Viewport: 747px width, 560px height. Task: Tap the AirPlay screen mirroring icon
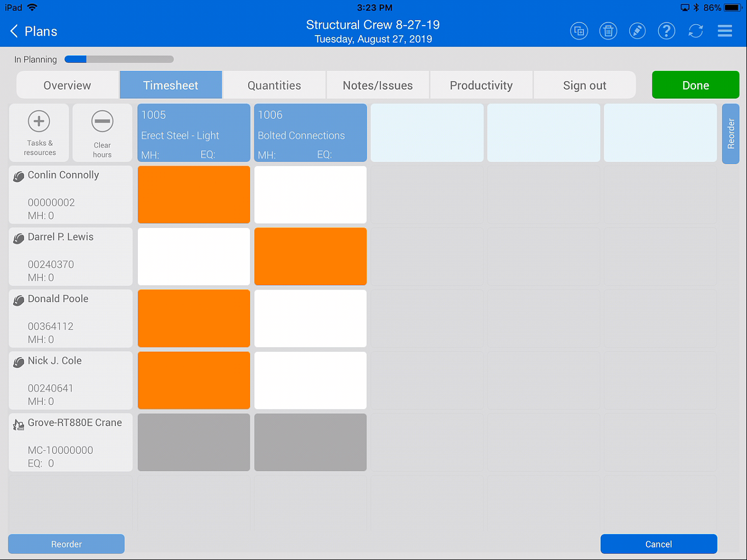(x=685, y=8)
